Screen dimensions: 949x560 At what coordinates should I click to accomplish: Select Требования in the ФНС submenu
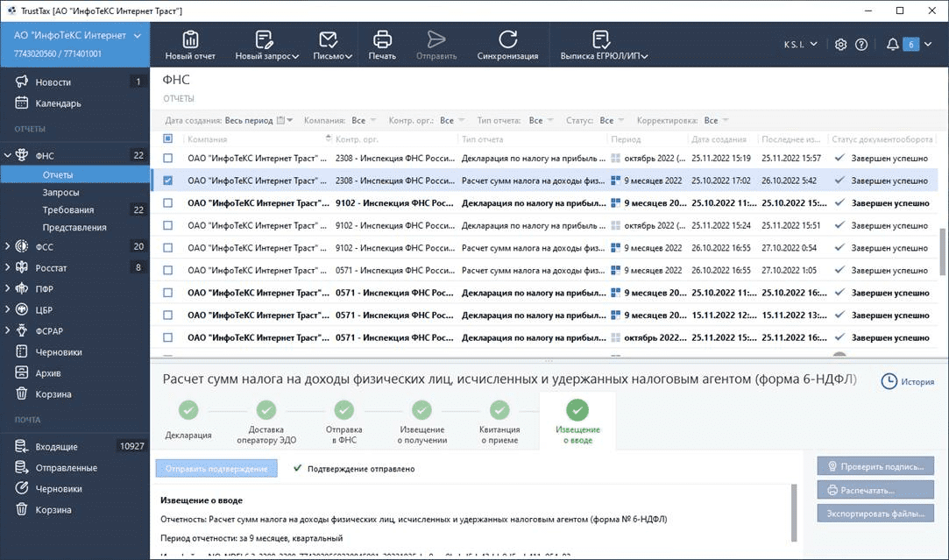tap(67, 210)
